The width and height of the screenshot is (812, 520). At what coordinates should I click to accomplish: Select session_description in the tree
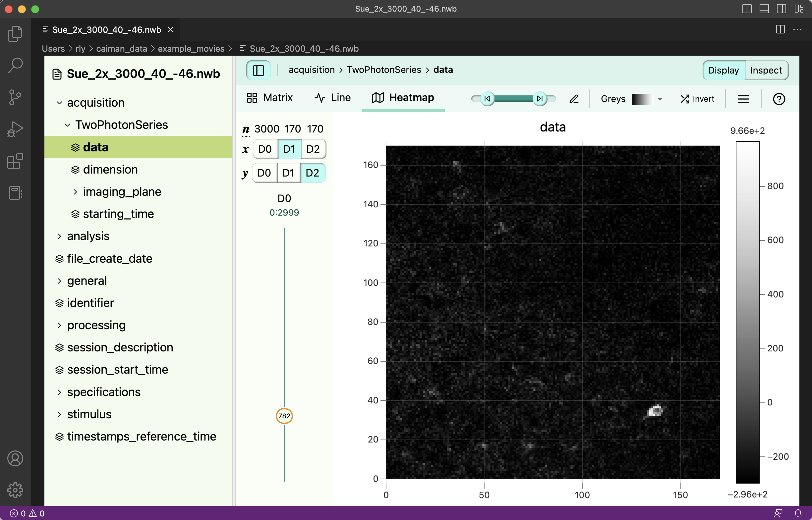[120, 347]
